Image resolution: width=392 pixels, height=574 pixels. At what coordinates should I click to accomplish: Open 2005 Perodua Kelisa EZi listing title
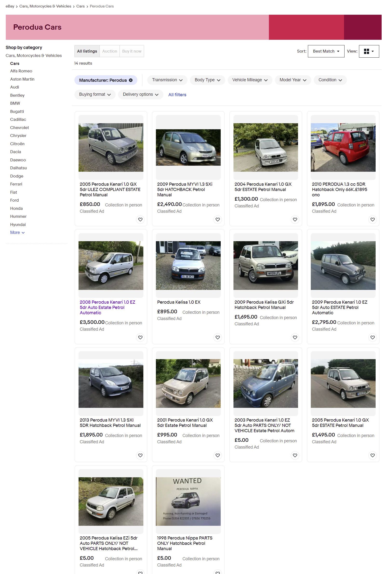[x=109, y=543]
